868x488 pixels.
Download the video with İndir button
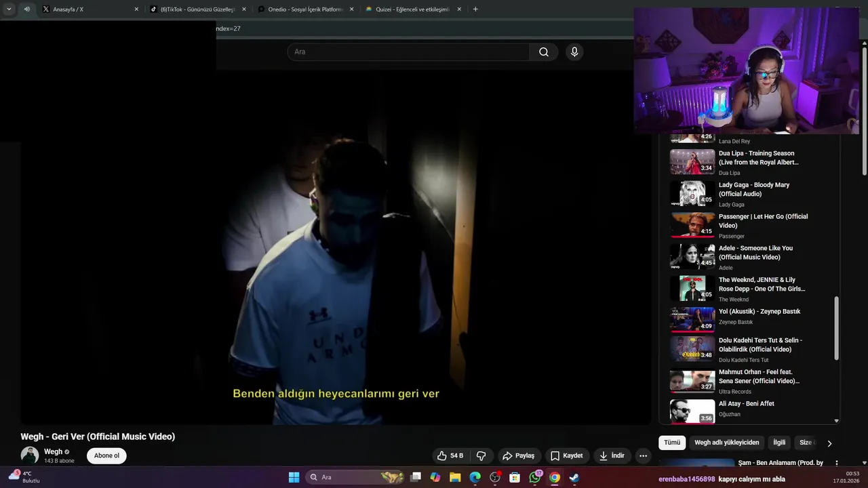[611, 455]
